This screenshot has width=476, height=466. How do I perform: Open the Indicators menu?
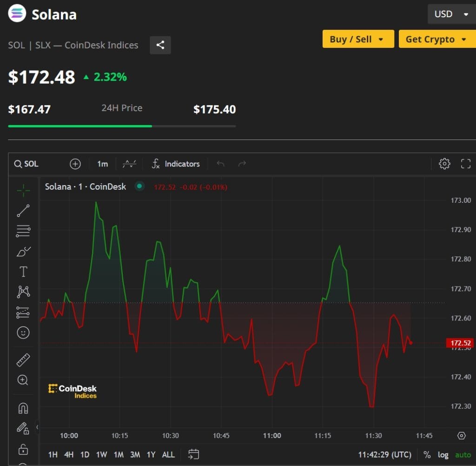point(176,164)
